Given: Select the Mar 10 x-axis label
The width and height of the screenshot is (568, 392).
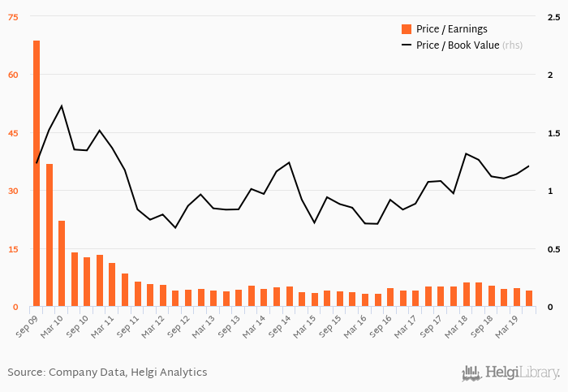Looking at the screenshot, I should point(51,326).
